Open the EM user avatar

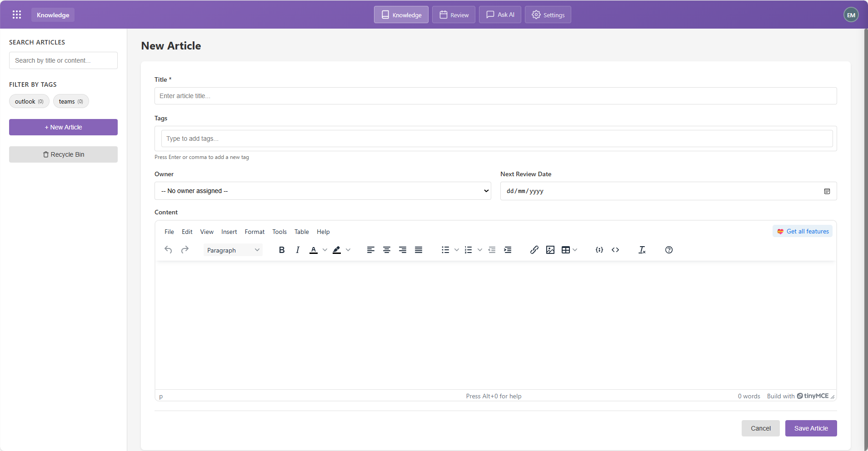pos(851,15)
